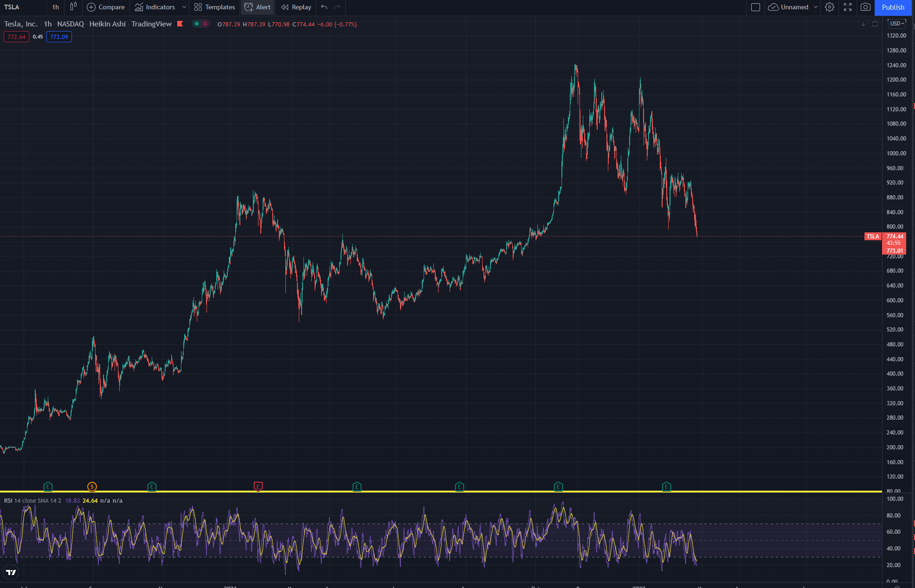
Task: Click the orange split S marker
Action: (x=92, y=486)
